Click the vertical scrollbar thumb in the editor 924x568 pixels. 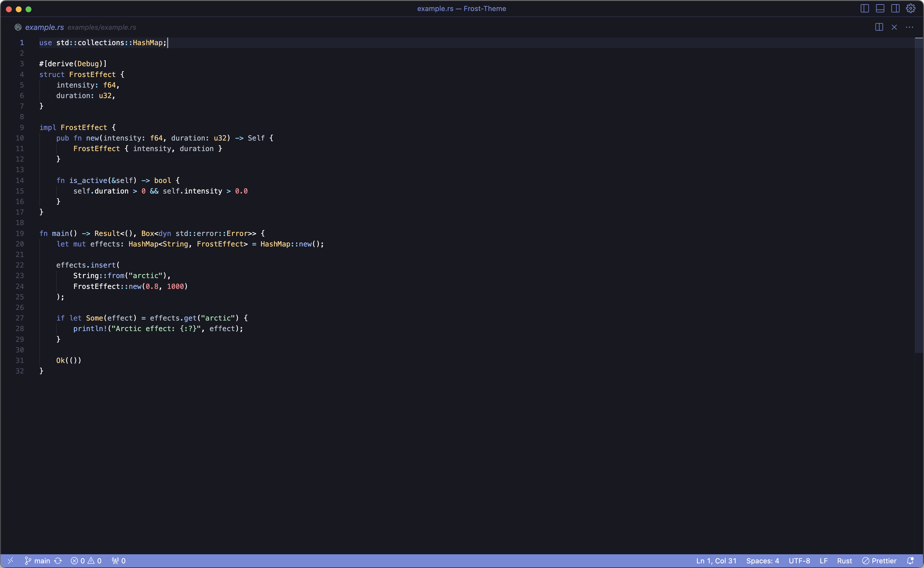pos(919,195)
